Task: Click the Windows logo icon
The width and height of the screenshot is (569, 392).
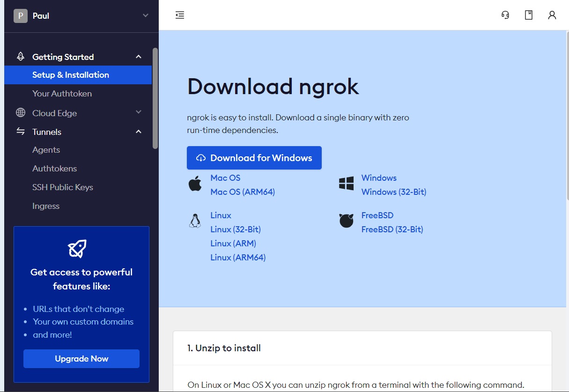Action: [346, 184]
